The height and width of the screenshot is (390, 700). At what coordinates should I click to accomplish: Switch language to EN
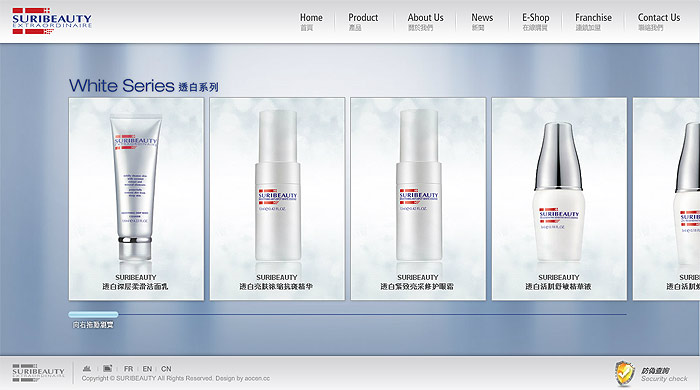[147, 369]
